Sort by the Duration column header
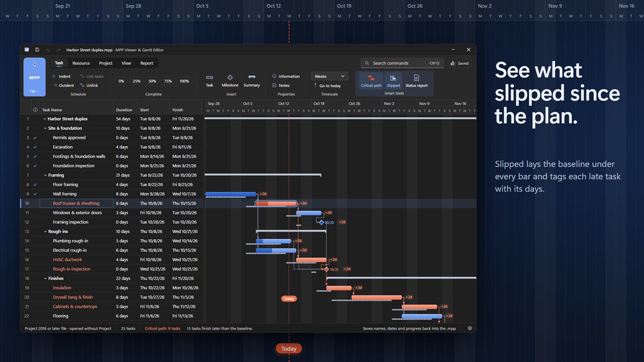Screen dimensions: 644x362 (124, 110)
